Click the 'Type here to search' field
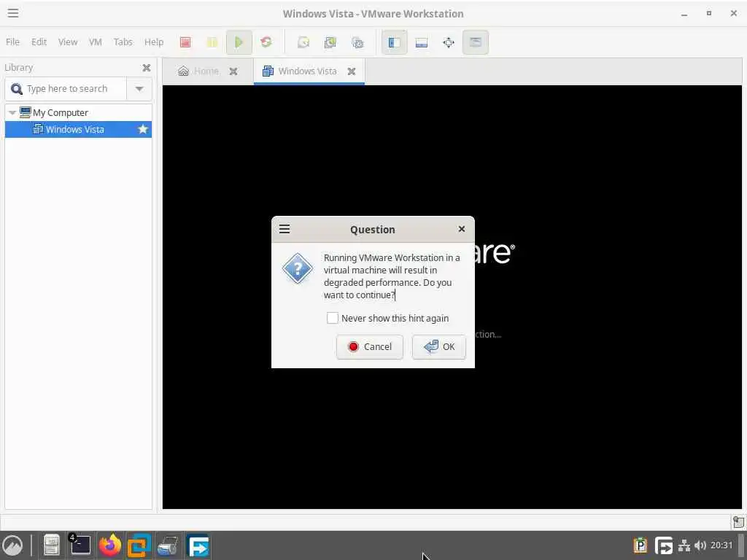This screenshot has width=747, height=560. click(67, 89)
